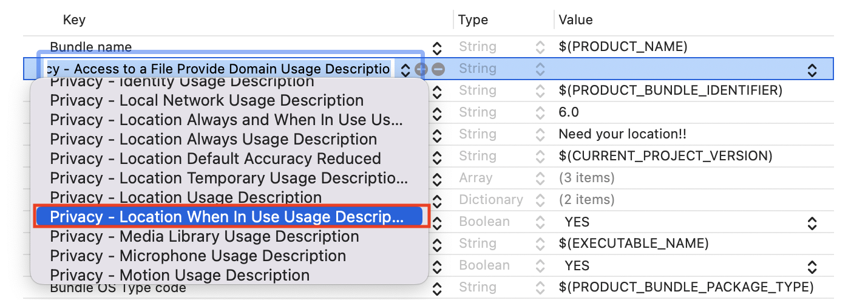Open type stepper in $(PRODUCT_BUNDLE_PACKAGE_TYPE) row

540,288
